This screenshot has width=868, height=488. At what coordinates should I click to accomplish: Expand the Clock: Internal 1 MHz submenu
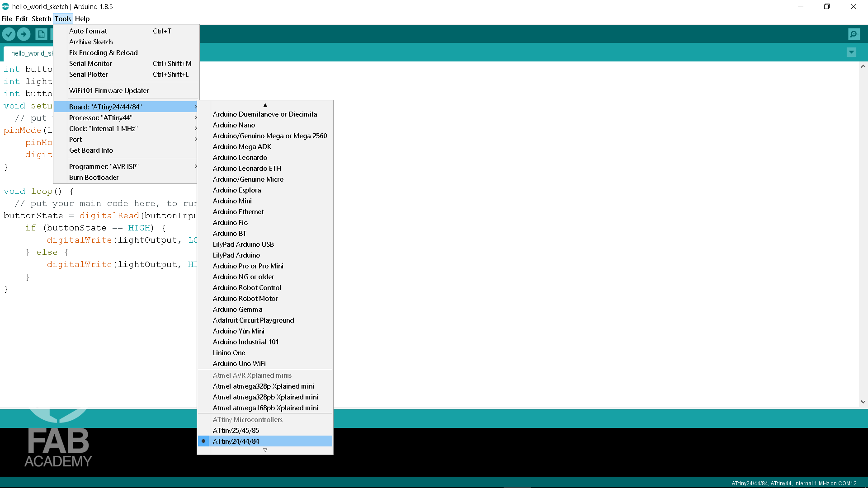pos(127,129)
